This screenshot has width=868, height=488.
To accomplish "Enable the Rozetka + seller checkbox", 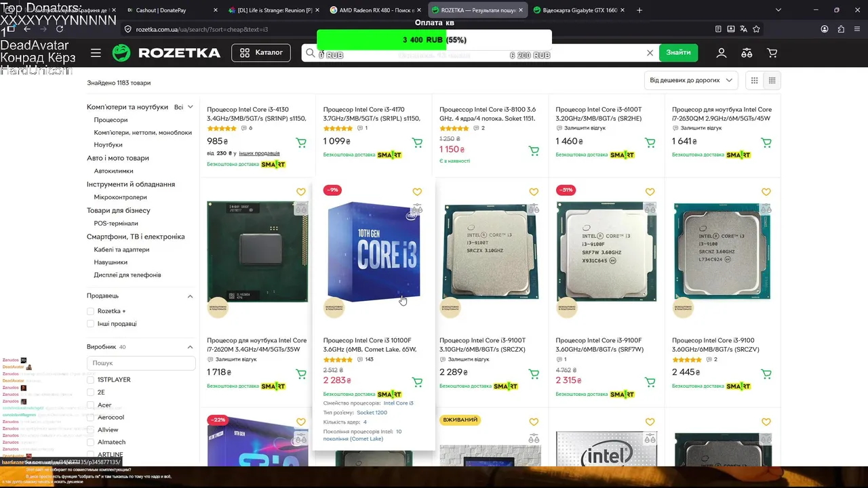I will click(90, 311).
